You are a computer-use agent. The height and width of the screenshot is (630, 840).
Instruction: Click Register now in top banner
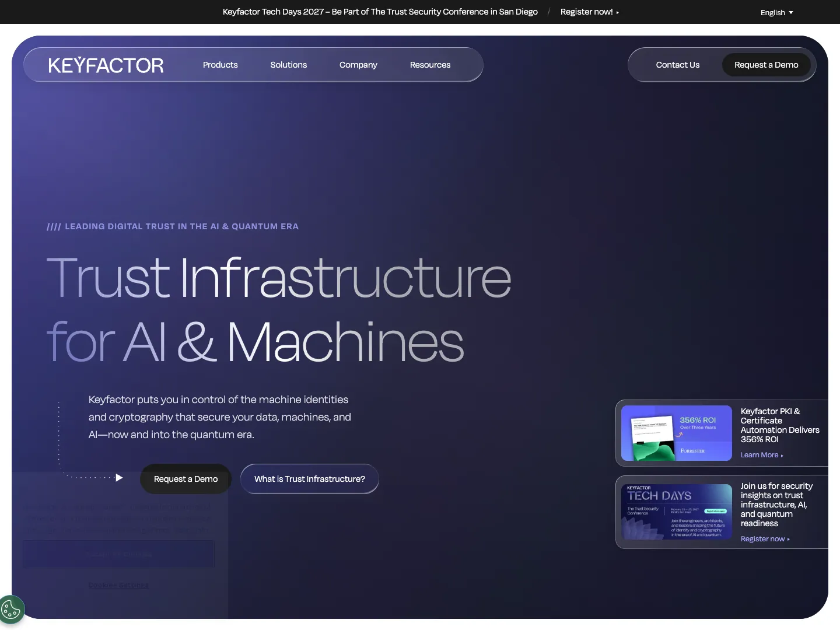pos(589,12)
